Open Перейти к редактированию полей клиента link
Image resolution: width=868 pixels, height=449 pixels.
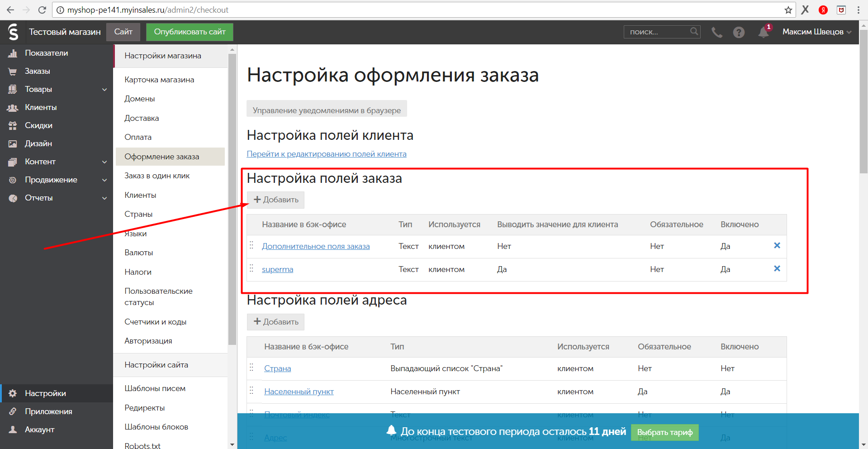coord(327,154)
